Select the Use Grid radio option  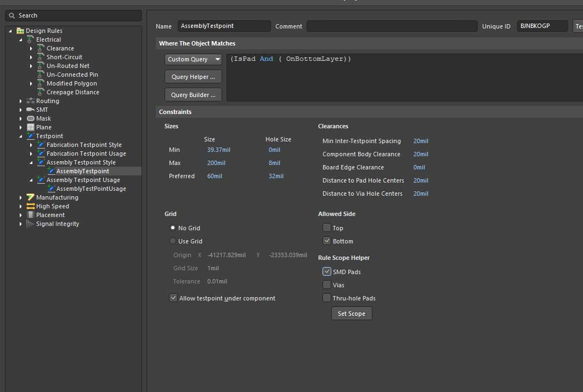(x=173, y=241)
